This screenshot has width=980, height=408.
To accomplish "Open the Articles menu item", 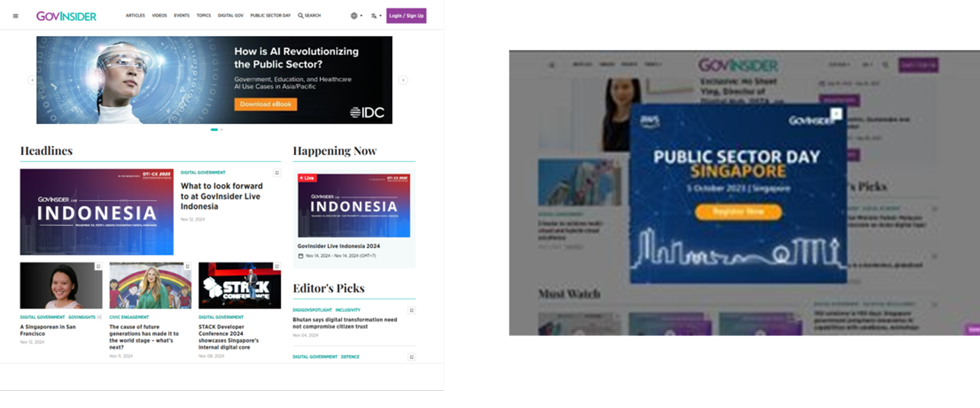I will pos(135,15).
